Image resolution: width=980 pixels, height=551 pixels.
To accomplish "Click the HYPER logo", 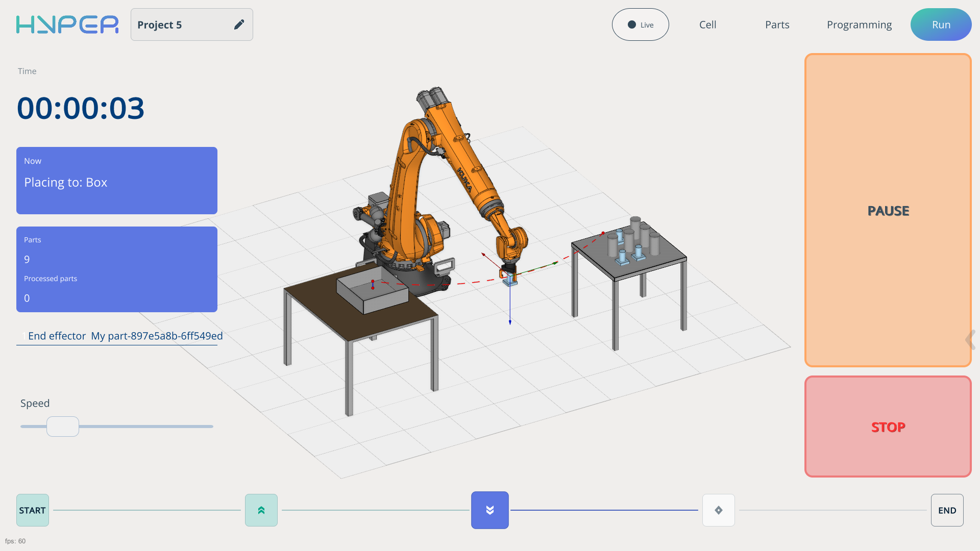I will pyautogui.click(x=67, y=24).
